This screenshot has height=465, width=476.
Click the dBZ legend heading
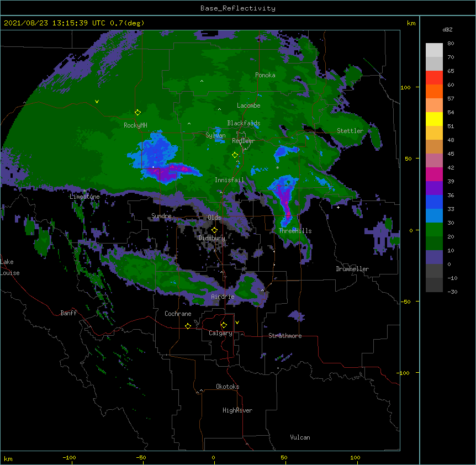coord(447,29)
